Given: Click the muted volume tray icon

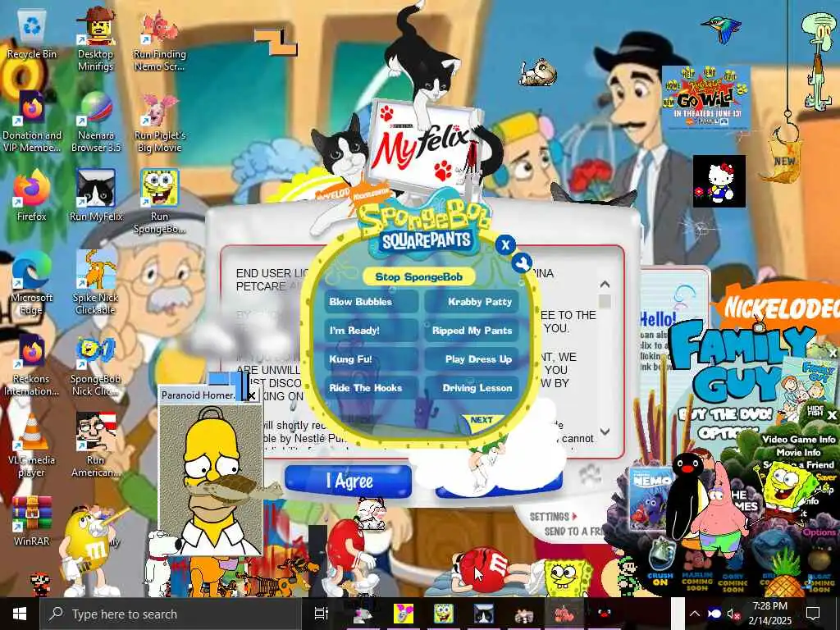Looking at the screenshot, I should [x=733, y=614].
